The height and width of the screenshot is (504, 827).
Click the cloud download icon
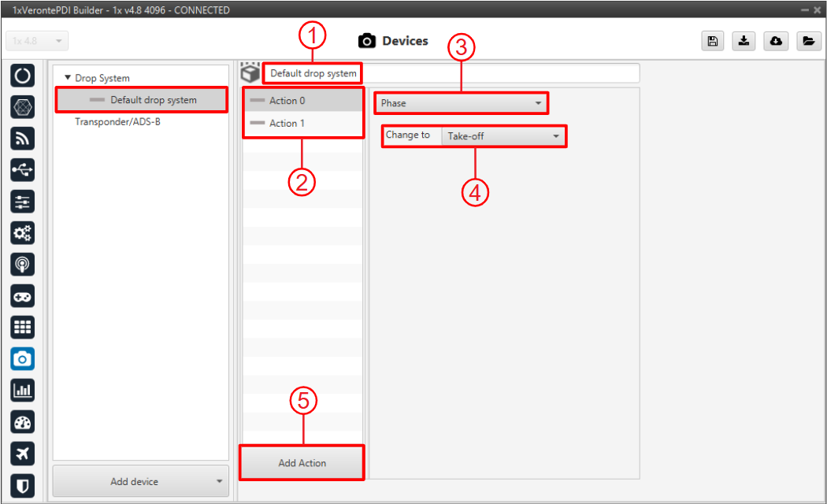pyautogui.click(x=776, y=42)
